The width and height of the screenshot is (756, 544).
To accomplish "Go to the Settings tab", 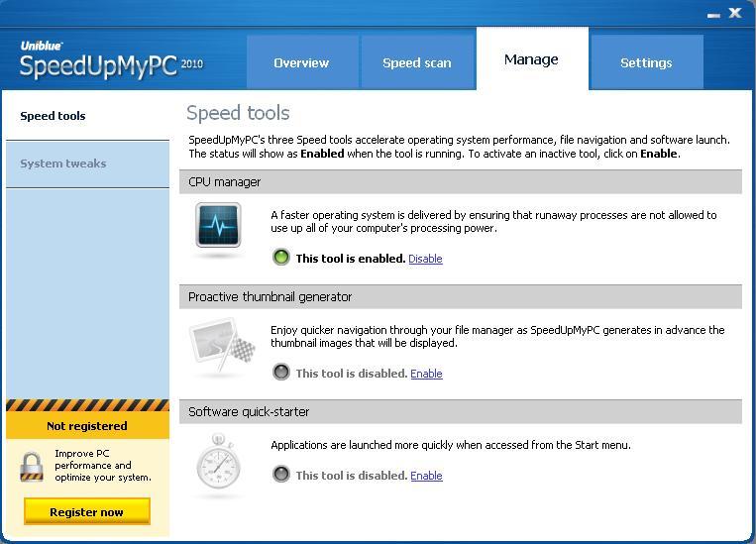I will (x=646, y=62).
